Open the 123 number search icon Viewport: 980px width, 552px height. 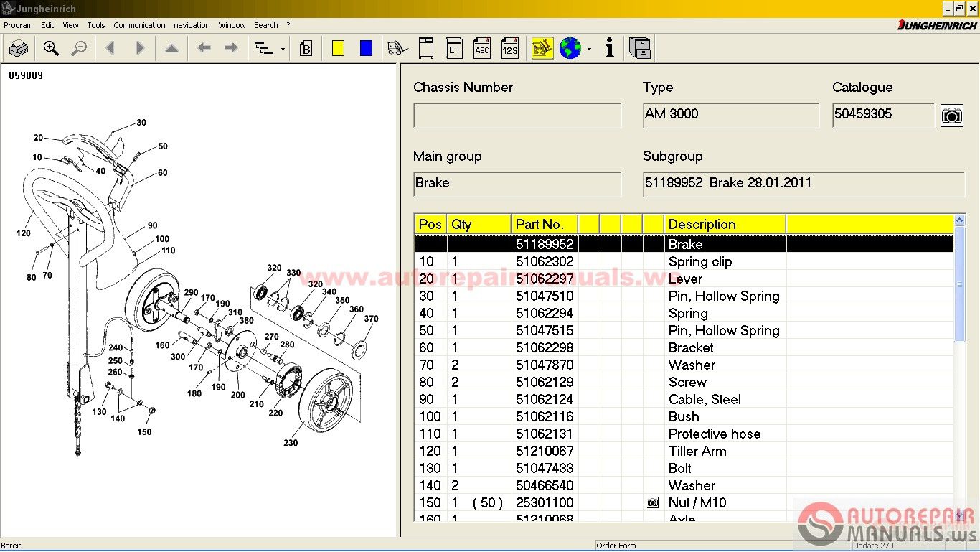tap(510, 48)
